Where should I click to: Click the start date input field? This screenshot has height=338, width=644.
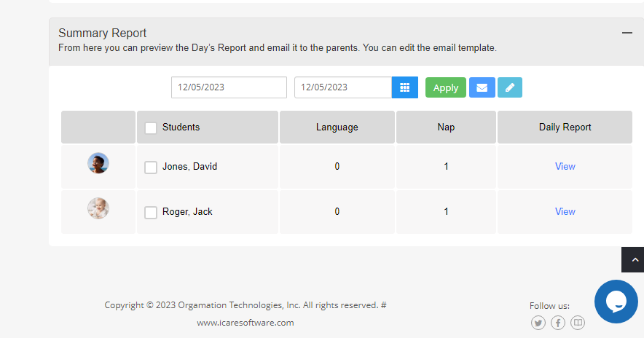(x=229, y=87)
